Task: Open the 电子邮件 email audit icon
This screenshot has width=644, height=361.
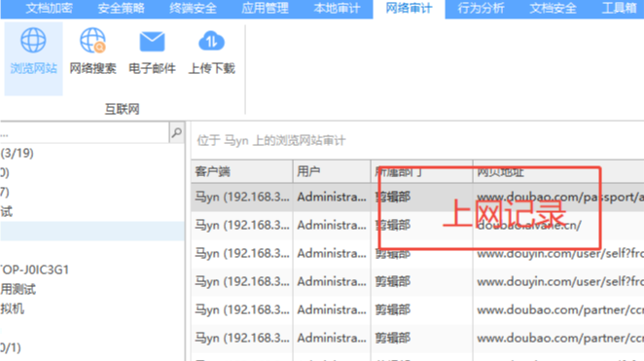Action: click(x=152, y=52)
